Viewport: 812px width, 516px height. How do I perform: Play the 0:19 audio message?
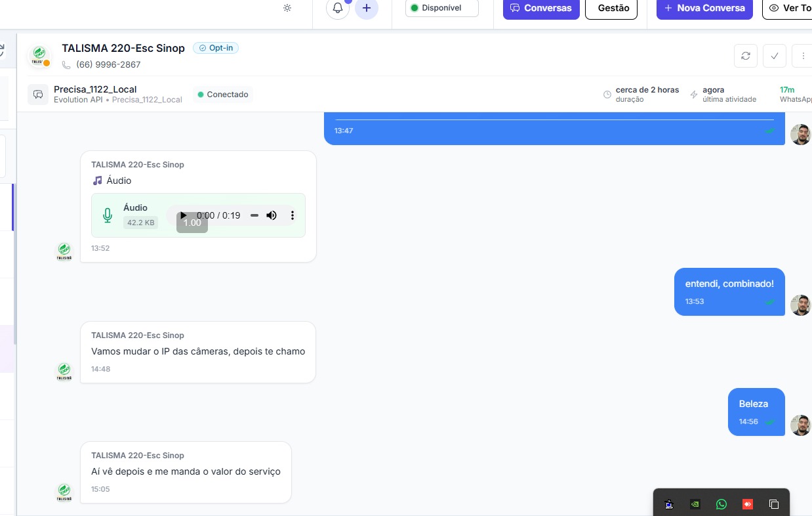pyautogui.click(x=184, y=215)
